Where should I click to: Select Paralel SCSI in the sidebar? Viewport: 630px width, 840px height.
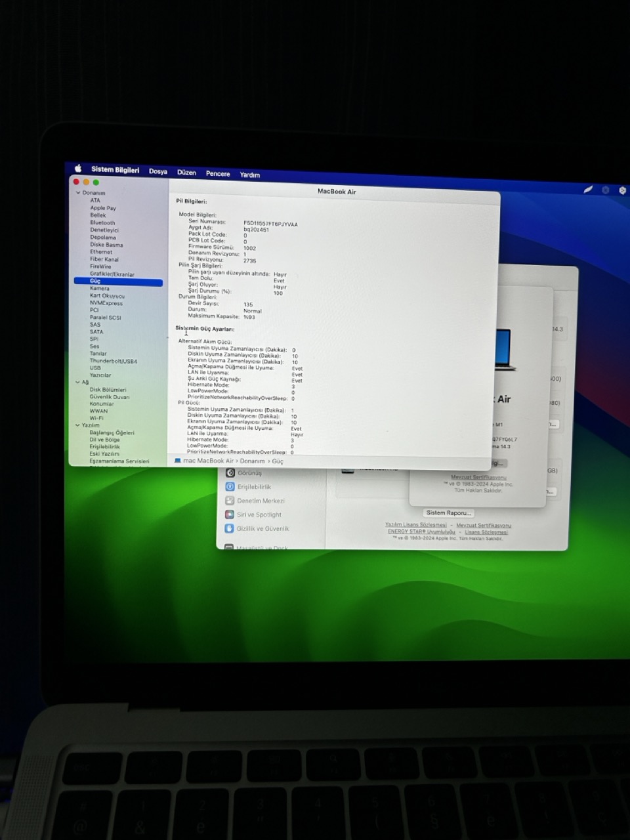point(106,318)
